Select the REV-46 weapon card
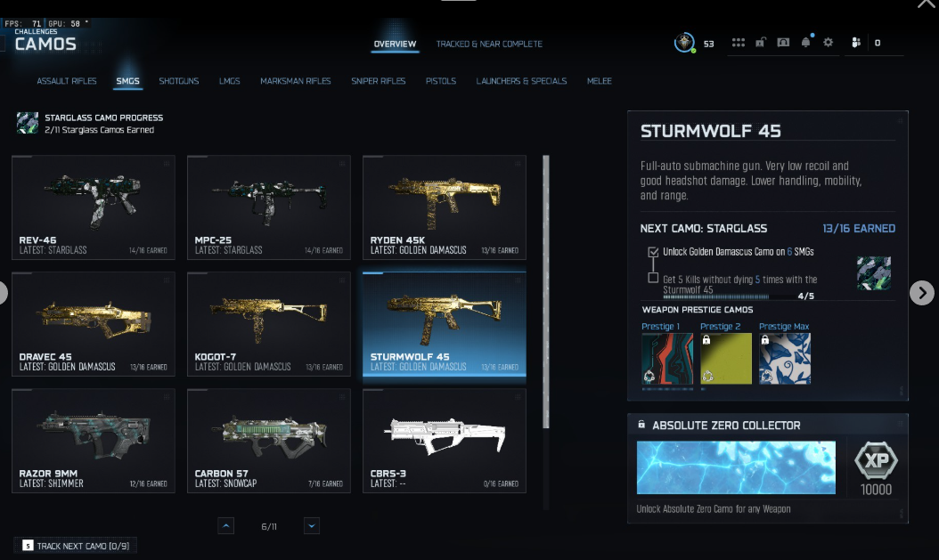Screen dimensions: 939x560 click(x=94, y=207)
